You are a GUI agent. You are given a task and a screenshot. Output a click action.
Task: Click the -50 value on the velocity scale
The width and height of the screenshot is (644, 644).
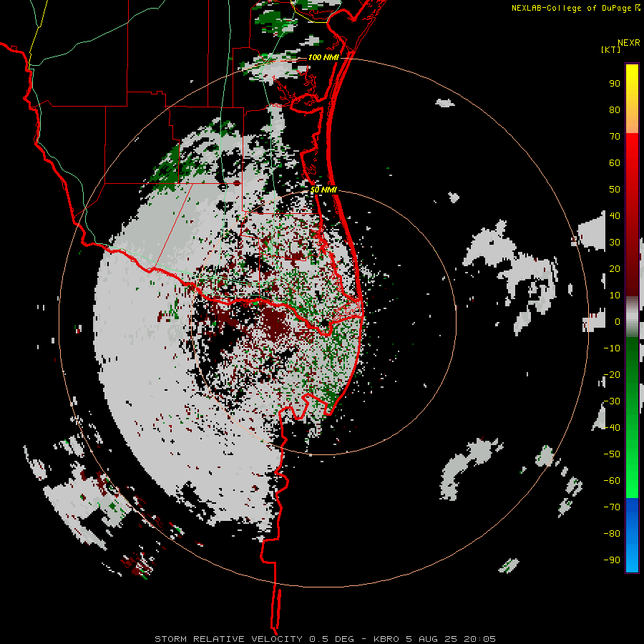click(612, 454)
